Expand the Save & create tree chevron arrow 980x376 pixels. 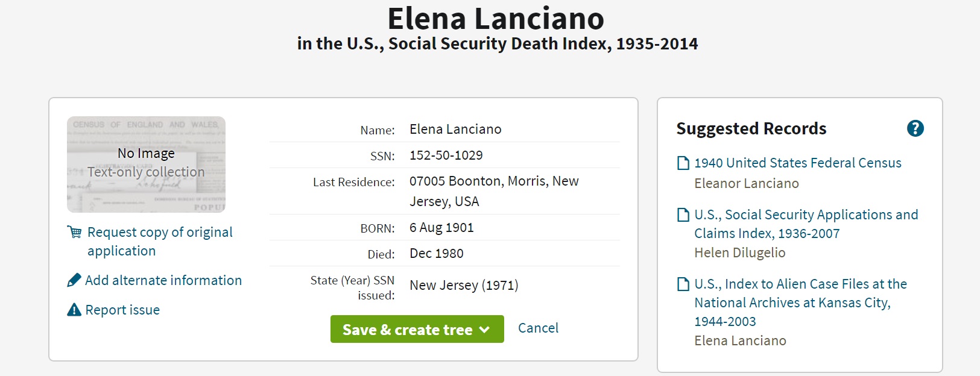[484, 330]
